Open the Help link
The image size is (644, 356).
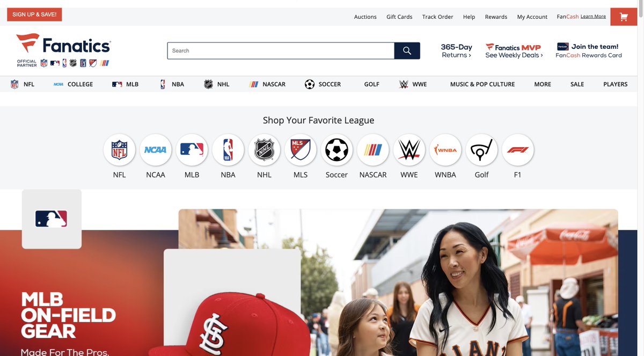pos(469,17)
